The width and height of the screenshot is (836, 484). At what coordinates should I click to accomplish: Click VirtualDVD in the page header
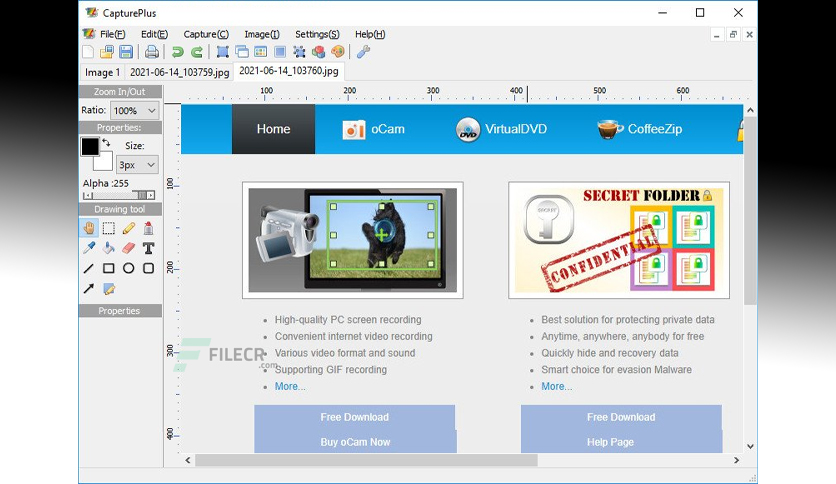[x=502, y=129]
